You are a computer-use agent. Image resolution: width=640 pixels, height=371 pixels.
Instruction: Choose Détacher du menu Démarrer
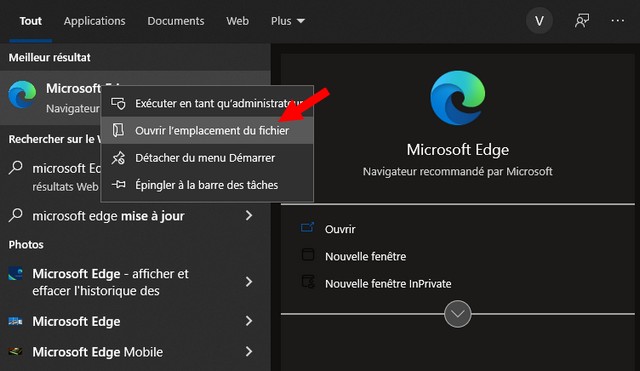(207, 158)
